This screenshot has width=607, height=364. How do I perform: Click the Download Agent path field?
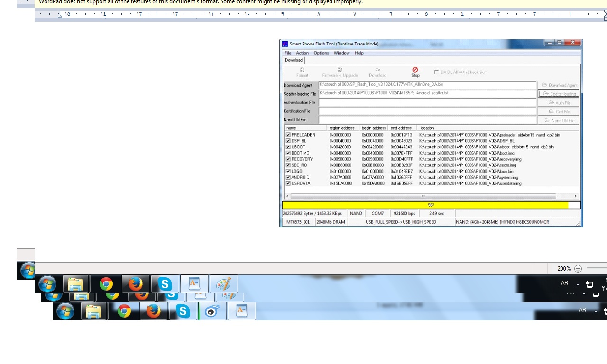[427, 85]
